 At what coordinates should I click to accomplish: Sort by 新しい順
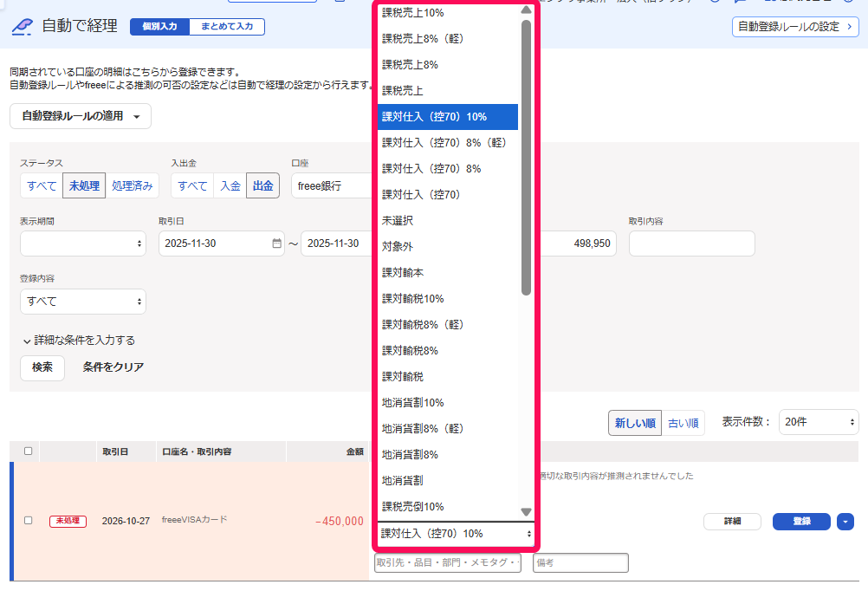pos(635,423)
